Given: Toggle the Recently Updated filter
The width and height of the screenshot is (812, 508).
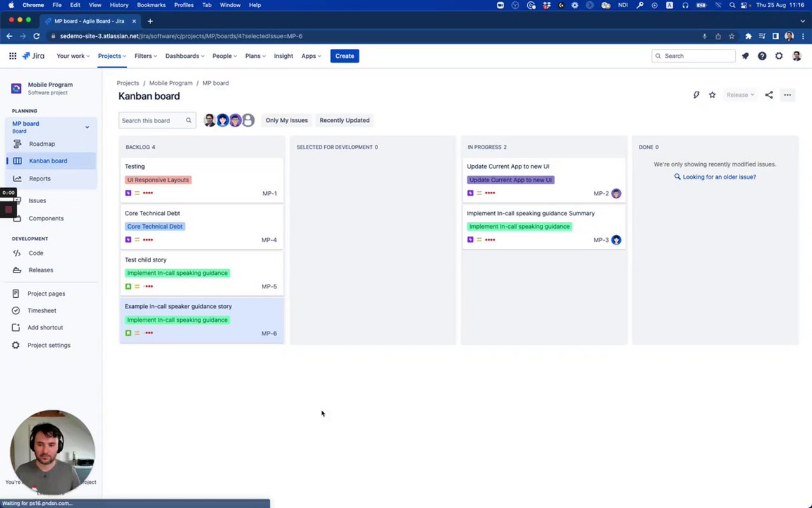Looking at the screenshot, I should [344, 120].
